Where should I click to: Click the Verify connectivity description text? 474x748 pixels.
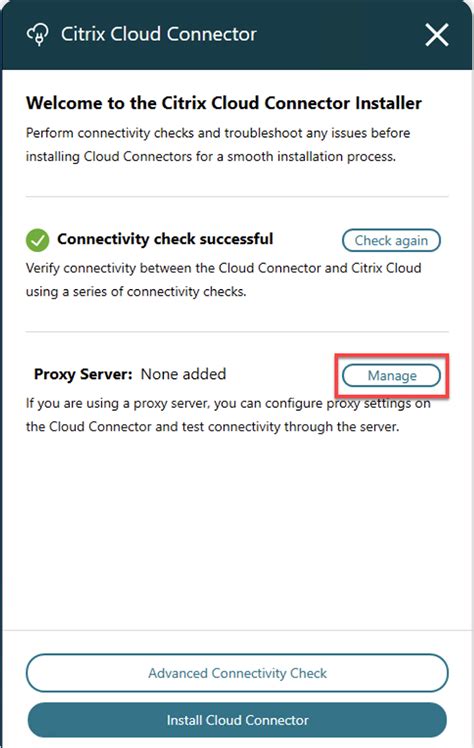click(223, 280)
